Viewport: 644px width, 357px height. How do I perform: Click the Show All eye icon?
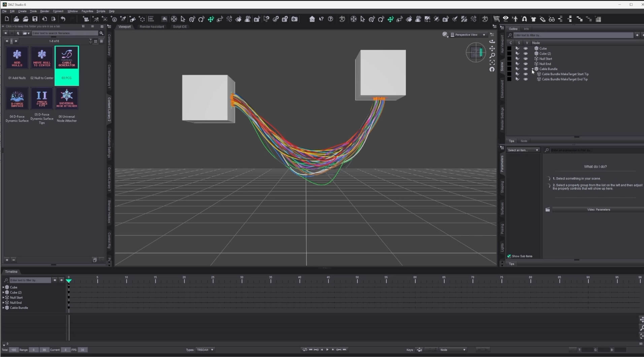pyautogui.click(x=506, y=19)
